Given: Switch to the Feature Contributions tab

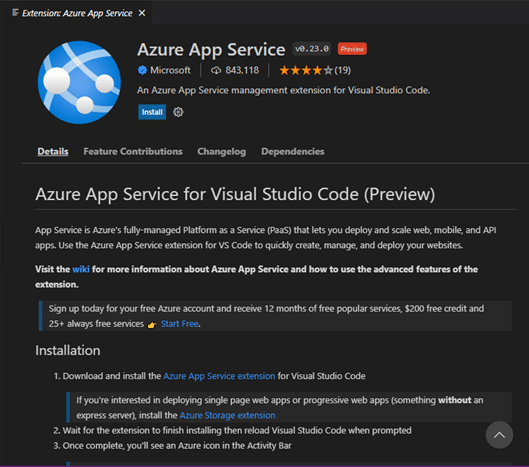Looking at the screenshot, I should (133, 152).
